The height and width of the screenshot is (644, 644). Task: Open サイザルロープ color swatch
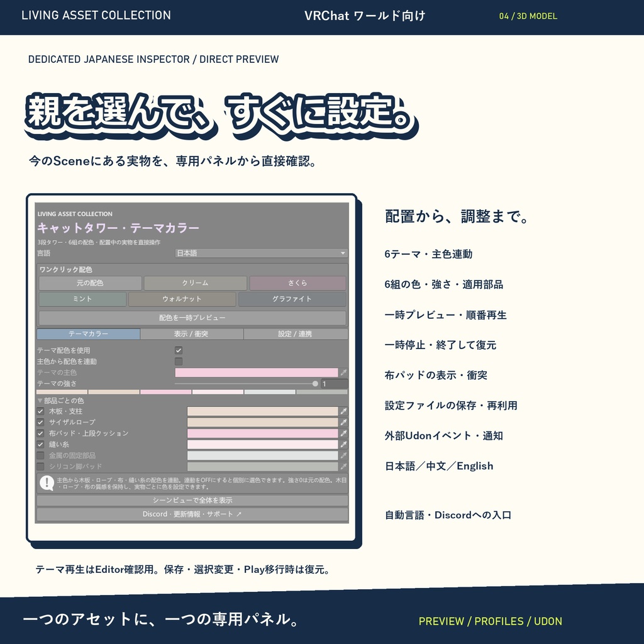(x=262, y=422)
